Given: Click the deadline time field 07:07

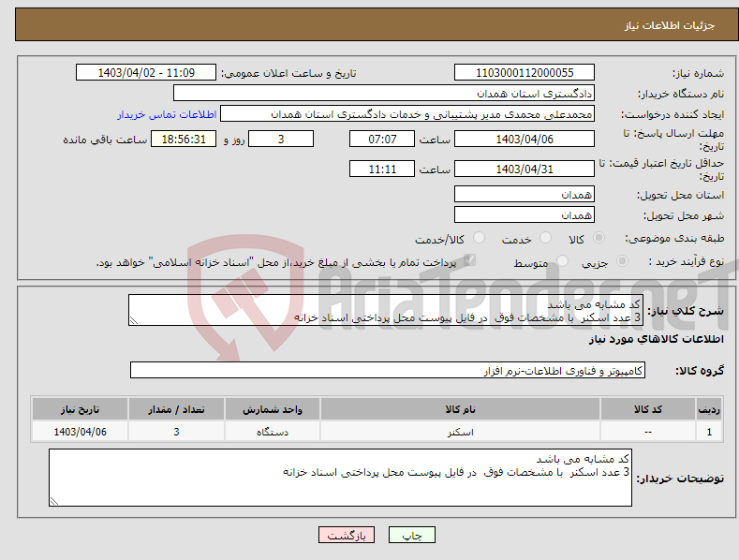Looking at the screenshot, I should pyautogui.click(x=382, y=139).
